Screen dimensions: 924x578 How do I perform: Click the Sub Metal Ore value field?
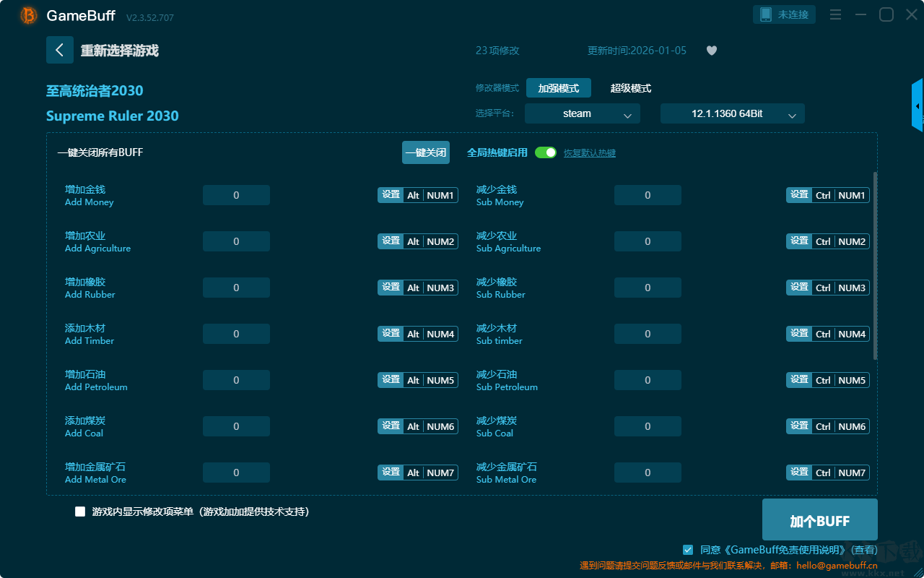pyautogui.click(x=648, y=473)
